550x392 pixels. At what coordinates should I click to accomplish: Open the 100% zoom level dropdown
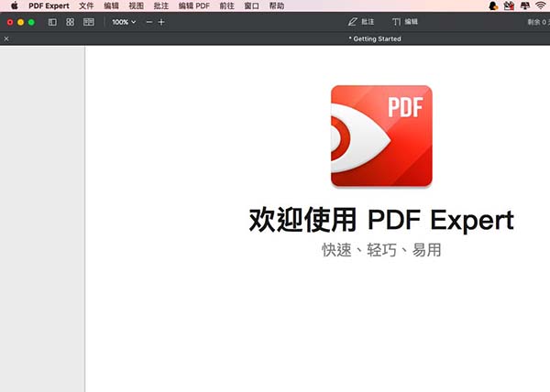tap(124, 22)
